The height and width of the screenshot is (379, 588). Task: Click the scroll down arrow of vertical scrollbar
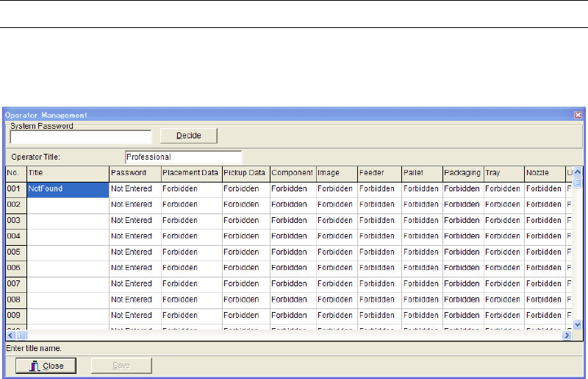tap(578, 325)
